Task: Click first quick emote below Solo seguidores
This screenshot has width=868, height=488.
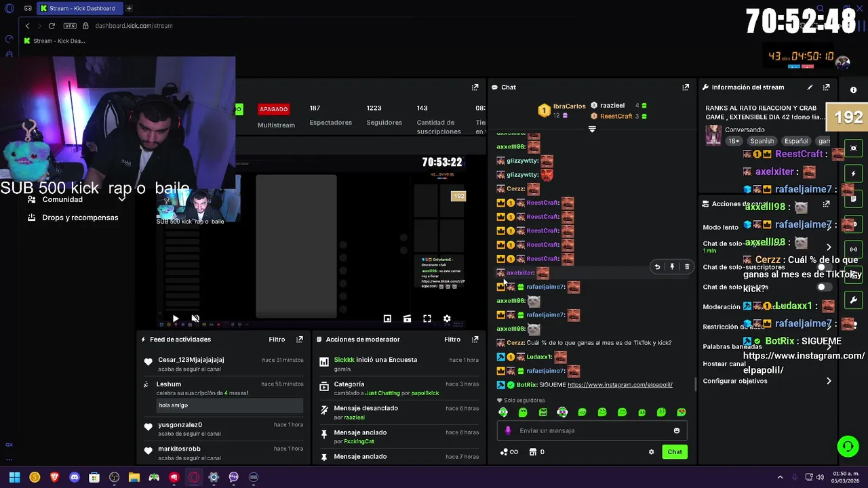Action: pyautogui.click(x=503, y=412)
